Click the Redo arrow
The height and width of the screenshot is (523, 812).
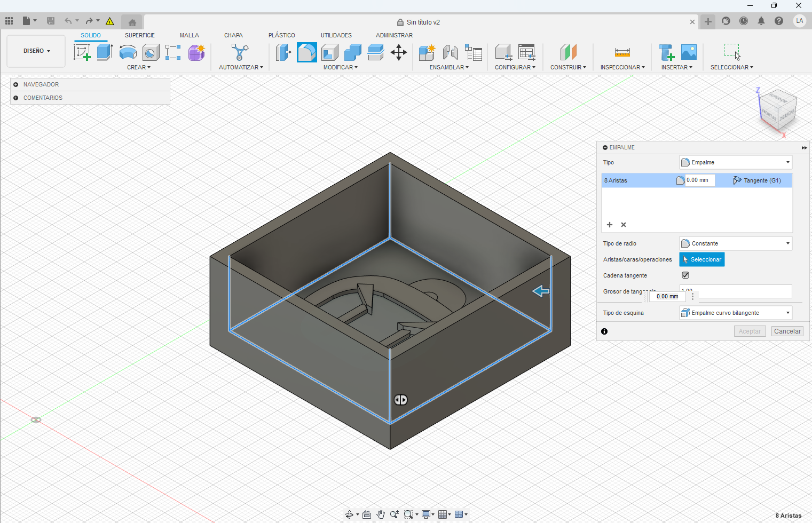[89, 21]
